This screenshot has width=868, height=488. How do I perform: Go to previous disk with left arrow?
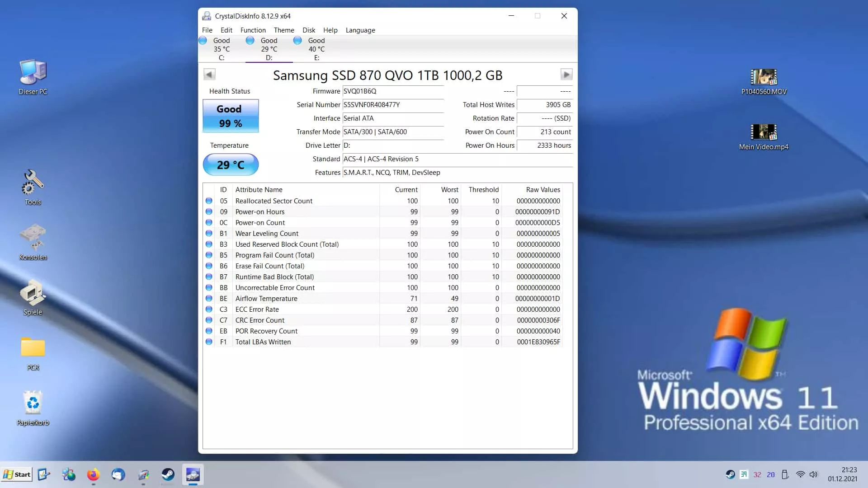pyautogui.click(x=209, y=74)
